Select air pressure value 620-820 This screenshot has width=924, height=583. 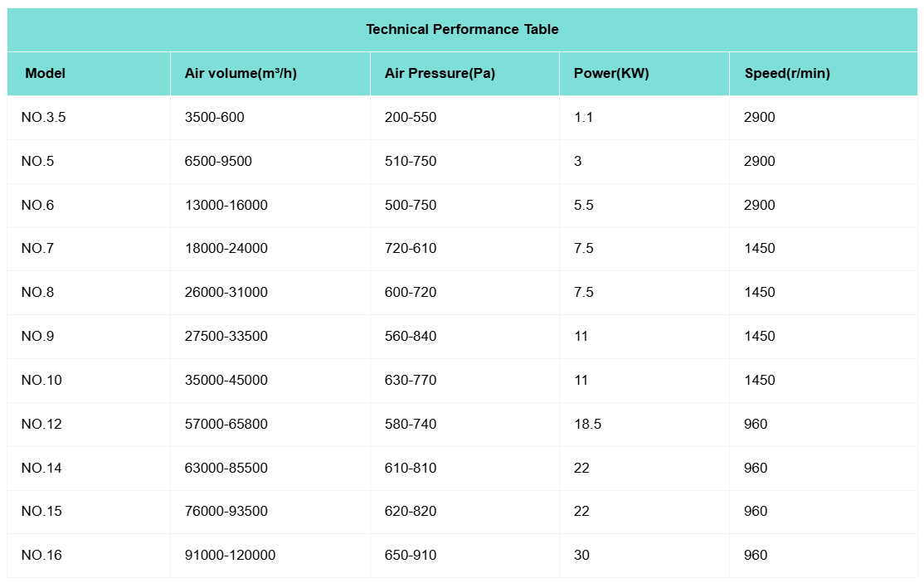click(411, 512)
